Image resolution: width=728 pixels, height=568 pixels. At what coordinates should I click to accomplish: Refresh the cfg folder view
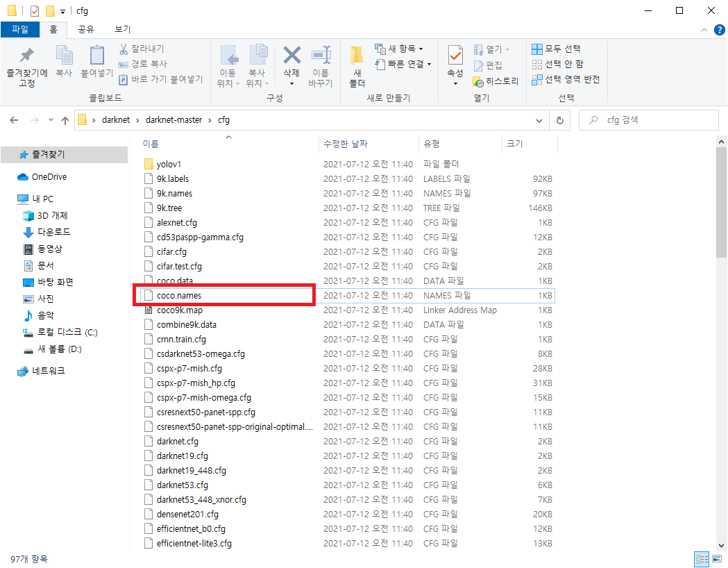560,120
